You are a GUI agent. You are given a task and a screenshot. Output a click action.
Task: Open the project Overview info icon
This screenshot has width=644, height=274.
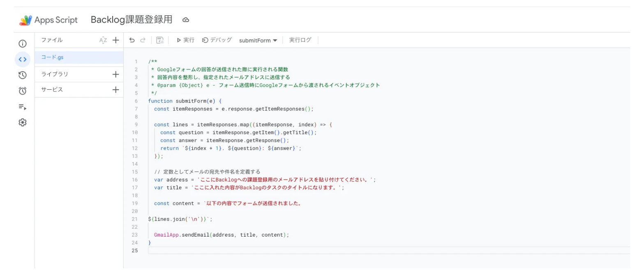click(23, 44)
